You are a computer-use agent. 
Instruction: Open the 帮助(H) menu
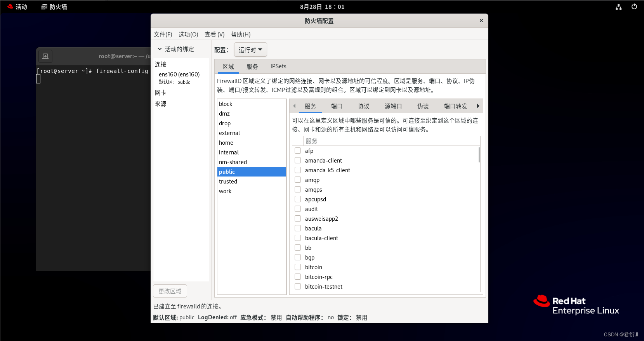coord(241,34)
